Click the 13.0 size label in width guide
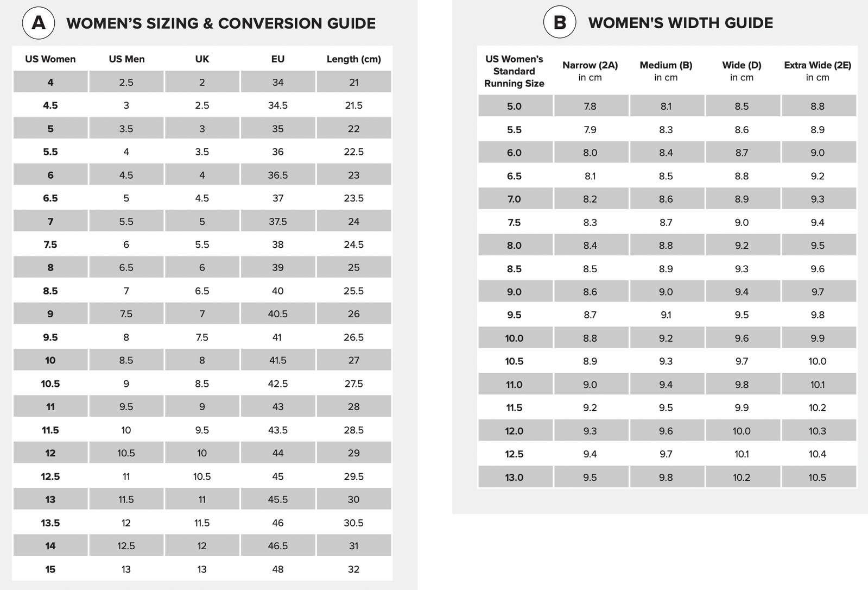Screen dimensions: 868x590 click(514, 478)
